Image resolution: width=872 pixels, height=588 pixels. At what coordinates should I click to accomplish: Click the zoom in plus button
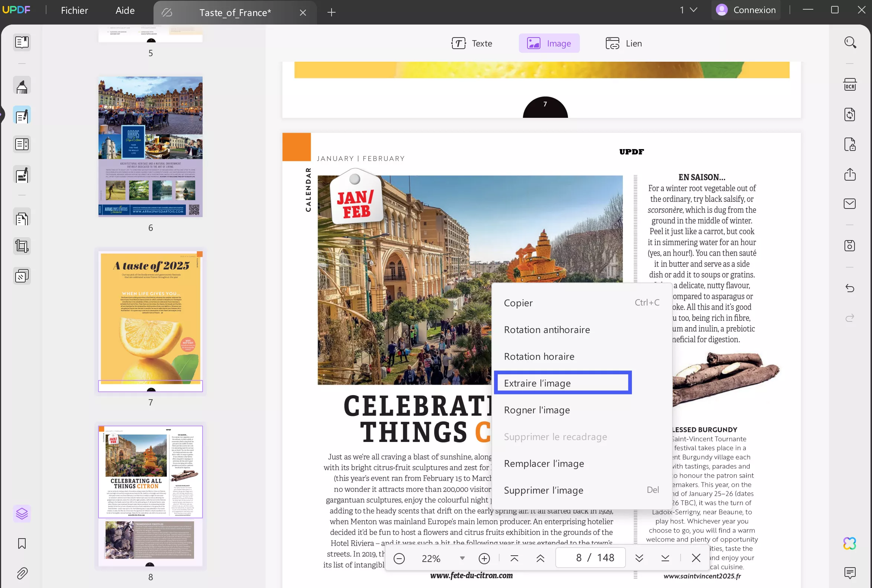click(x=484, y=558)
